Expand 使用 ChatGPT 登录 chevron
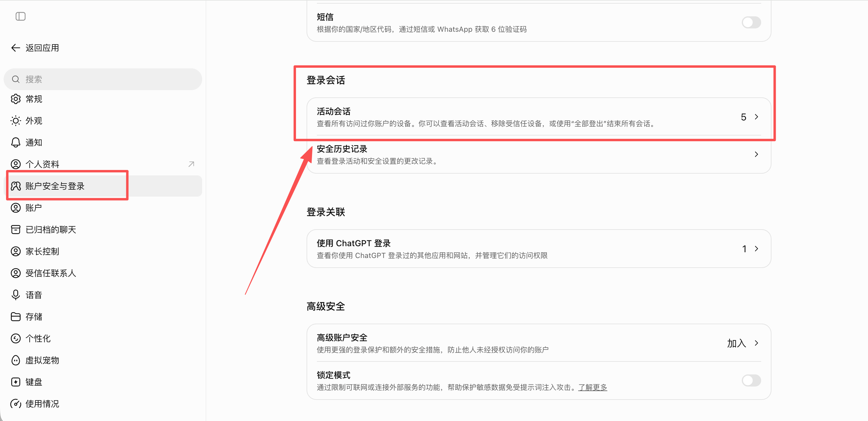Image resolution: width=868 pixels, height=421 pixels. click(x=756, y=249)
